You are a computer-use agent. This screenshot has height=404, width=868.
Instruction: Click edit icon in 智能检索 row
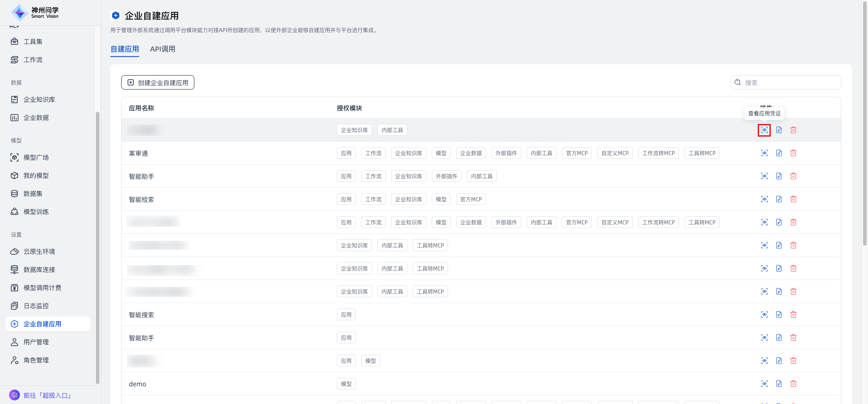(x=778, y=199)
